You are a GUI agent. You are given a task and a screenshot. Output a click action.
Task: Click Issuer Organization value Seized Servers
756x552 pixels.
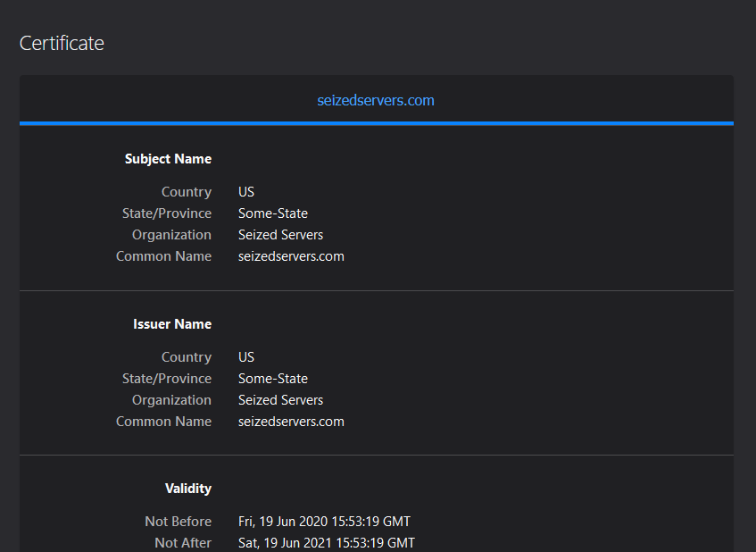[x=280, y=400]
